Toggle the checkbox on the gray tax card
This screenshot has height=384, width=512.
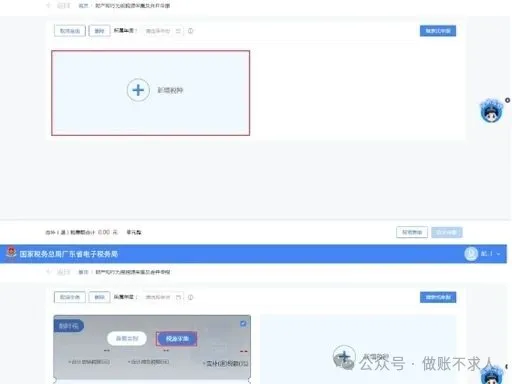tap(243, 323)
